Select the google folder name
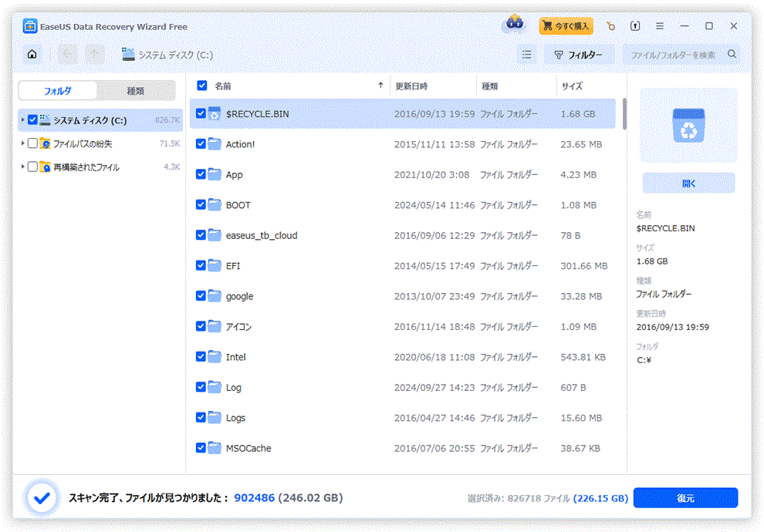The image size is (764, 532). click(x=239, y=296)
